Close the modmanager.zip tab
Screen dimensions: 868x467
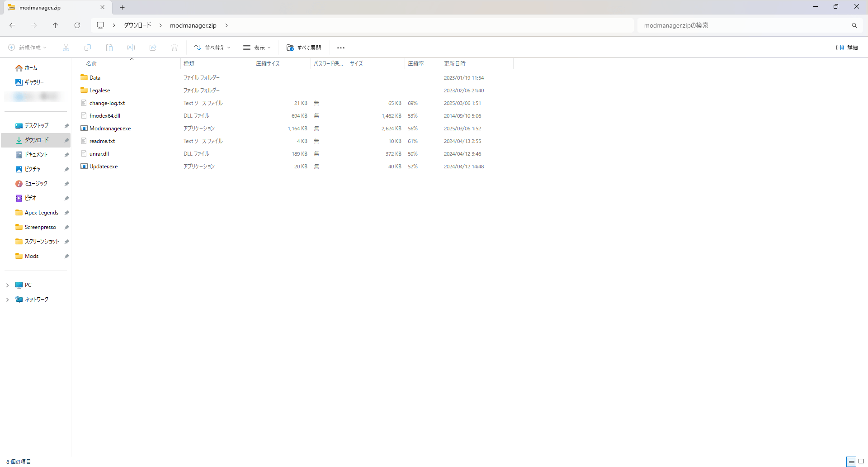103,7
